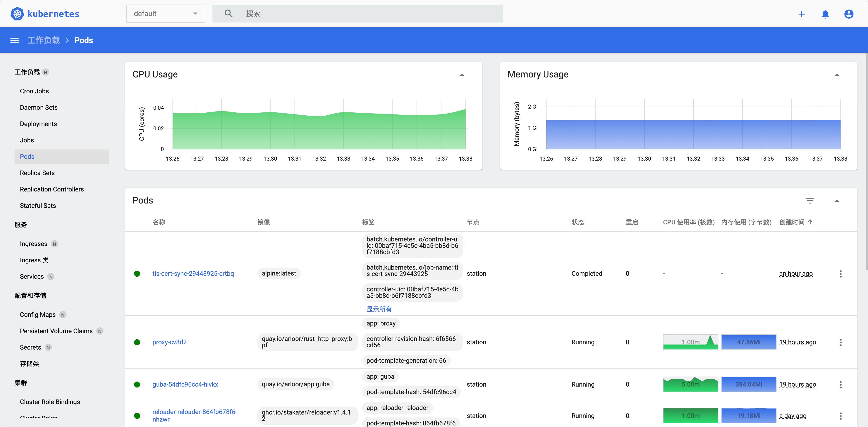868x427 pixels.
Task: Open the hamburger navigation menu
Action: click(x=15, y=40)
